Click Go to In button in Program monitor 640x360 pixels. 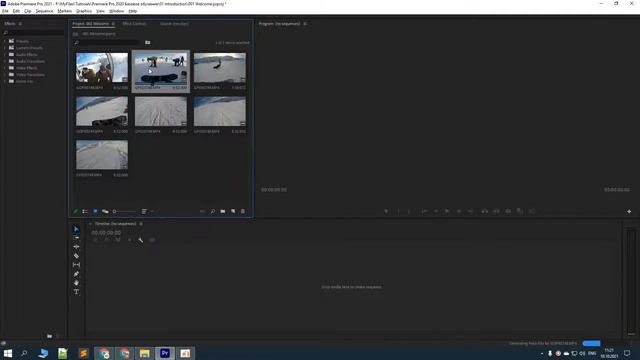pyautogui.click(x=424, y=211)
